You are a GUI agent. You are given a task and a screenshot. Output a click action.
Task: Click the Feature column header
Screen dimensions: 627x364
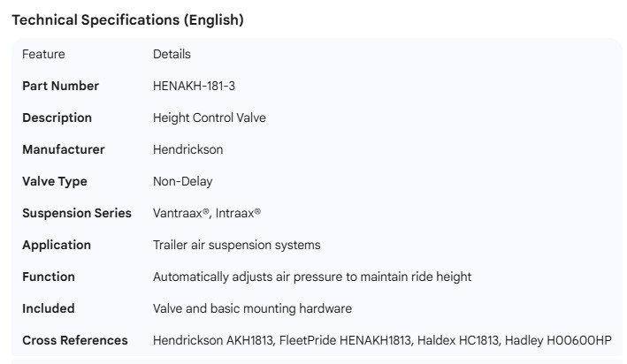tap(43, 54)
